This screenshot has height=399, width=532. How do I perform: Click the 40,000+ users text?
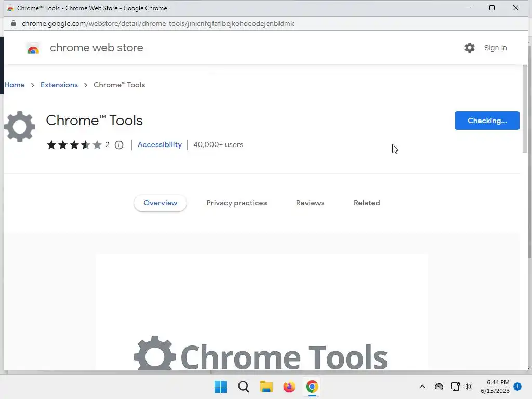point(218,144)
